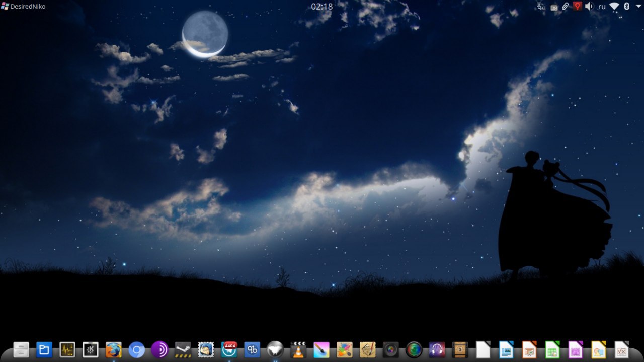Launch LibreOffice Math from the dock

point(622,349)
